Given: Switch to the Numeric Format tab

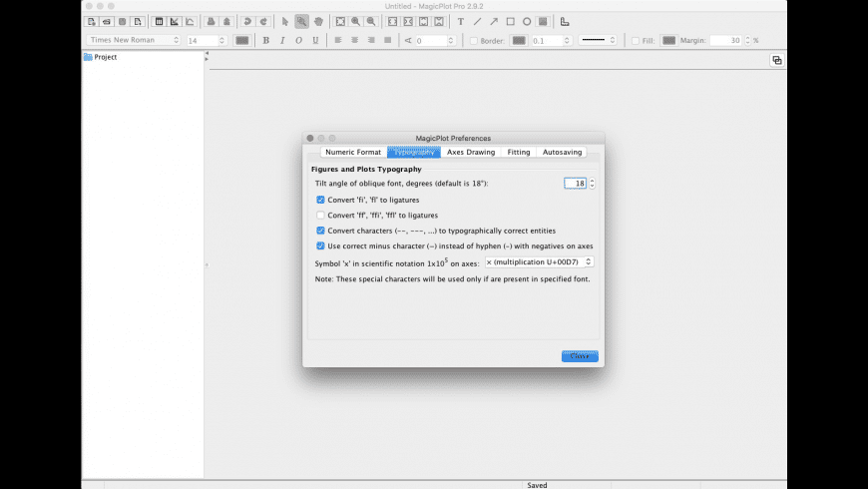Looking at the screenshot, I should pyautogui.click(x=352, y=152).
